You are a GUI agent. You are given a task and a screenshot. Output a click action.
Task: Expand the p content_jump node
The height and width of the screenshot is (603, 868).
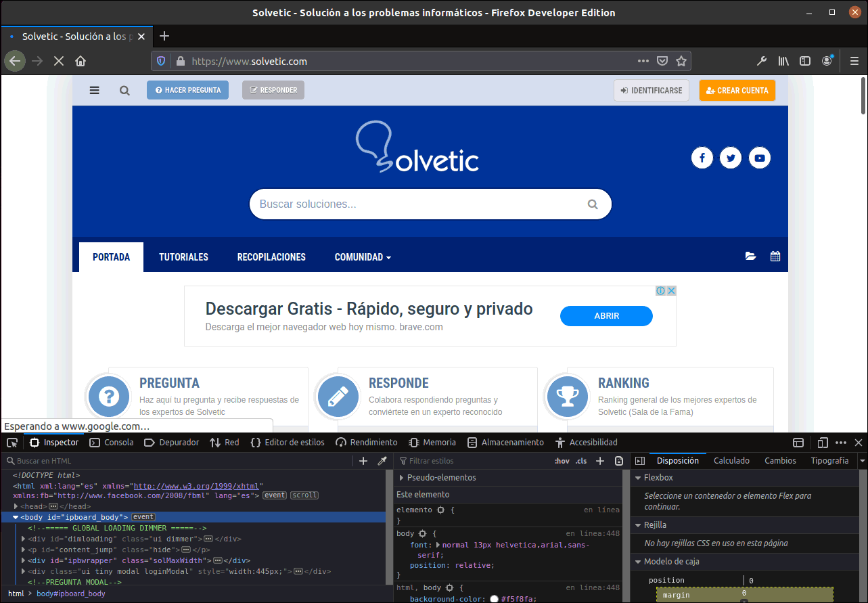coord(24,550)
